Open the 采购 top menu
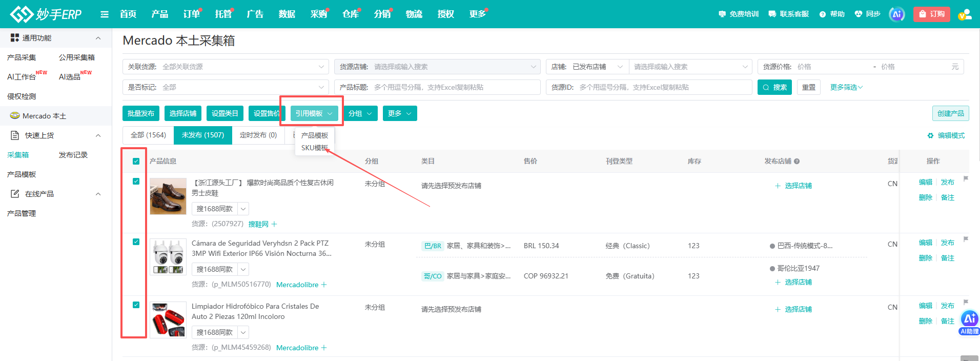 (x=319, y=14)
